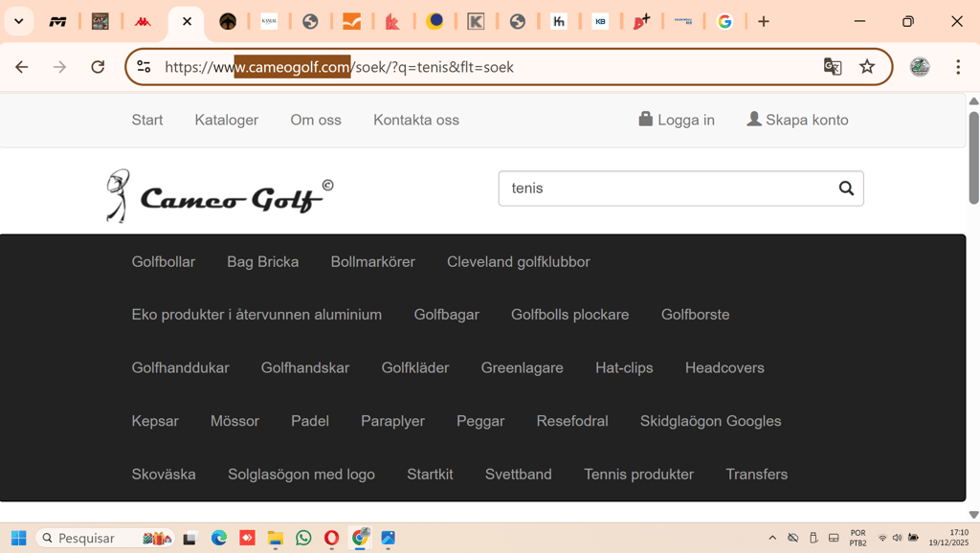
Task: Open Golfbollar category
Action: pos(163,262)
